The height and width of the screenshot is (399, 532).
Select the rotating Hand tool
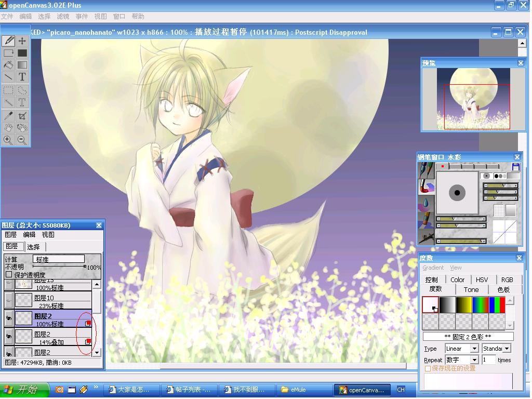click(x=22, y=128)
